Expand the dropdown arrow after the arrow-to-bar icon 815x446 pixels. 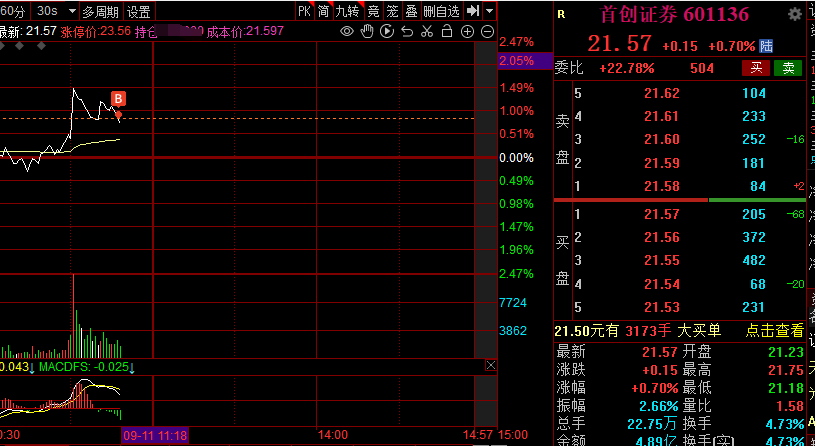(489, 10)
